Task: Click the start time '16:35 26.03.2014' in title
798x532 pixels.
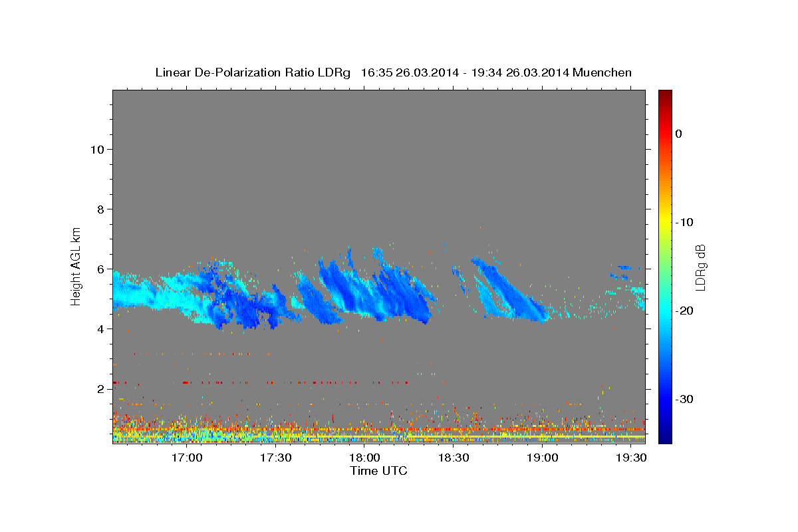Action: pyautogui.click(x=410, y=72)
